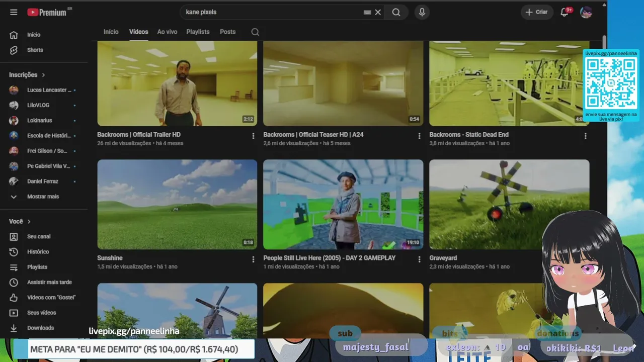
Task: Open the Posts channel tab
Action: pos(227,32)
